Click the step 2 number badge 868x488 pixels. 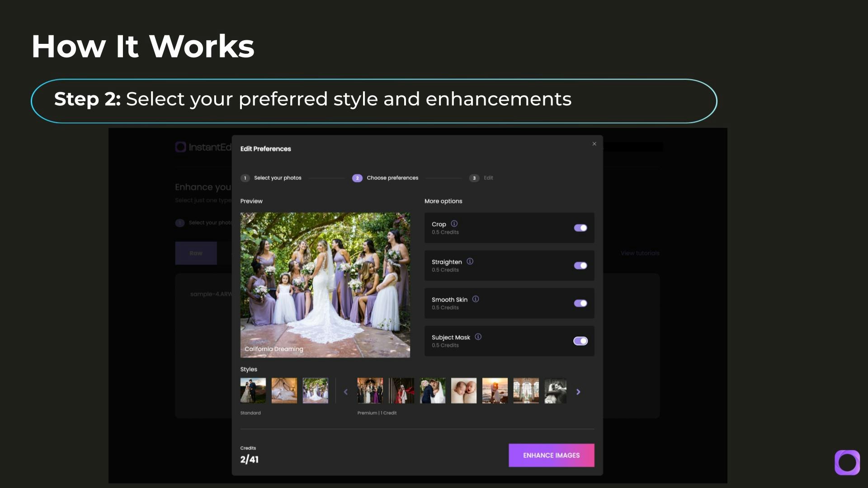357,178
